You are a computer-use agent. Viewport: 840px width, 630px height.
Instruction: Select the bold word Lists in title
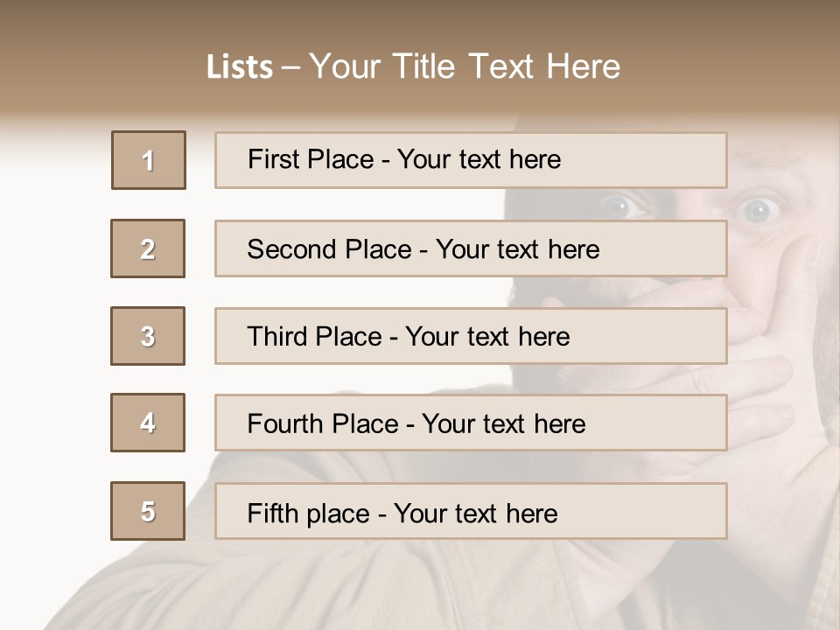240,67
